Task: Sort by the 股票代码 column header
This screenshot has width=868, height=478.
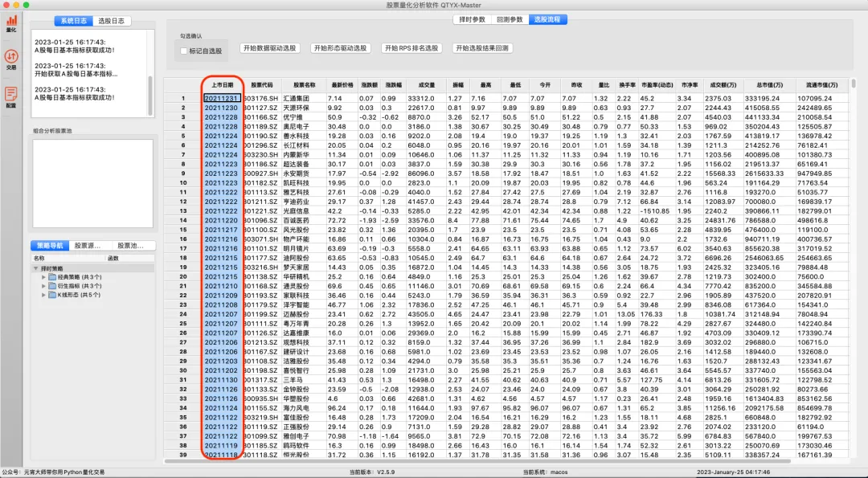Action: 262,85
